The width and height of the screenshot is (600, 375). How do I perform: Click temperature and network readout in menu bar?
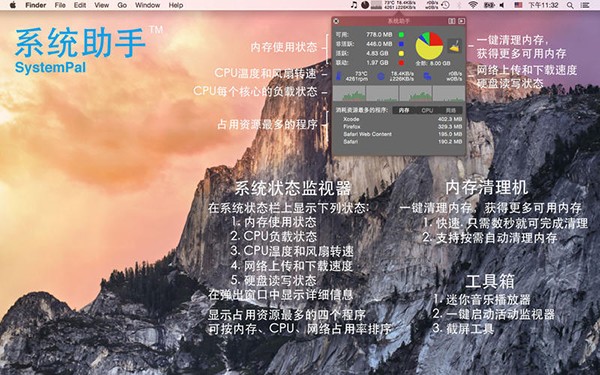400,5
